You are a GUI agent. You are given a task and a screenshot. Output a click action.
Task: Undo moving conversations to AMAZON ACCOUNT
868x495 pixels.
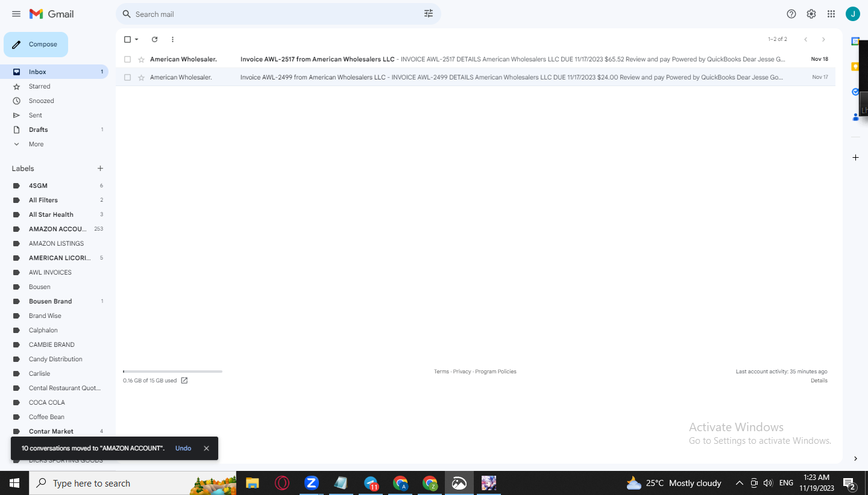pos(183,448)
